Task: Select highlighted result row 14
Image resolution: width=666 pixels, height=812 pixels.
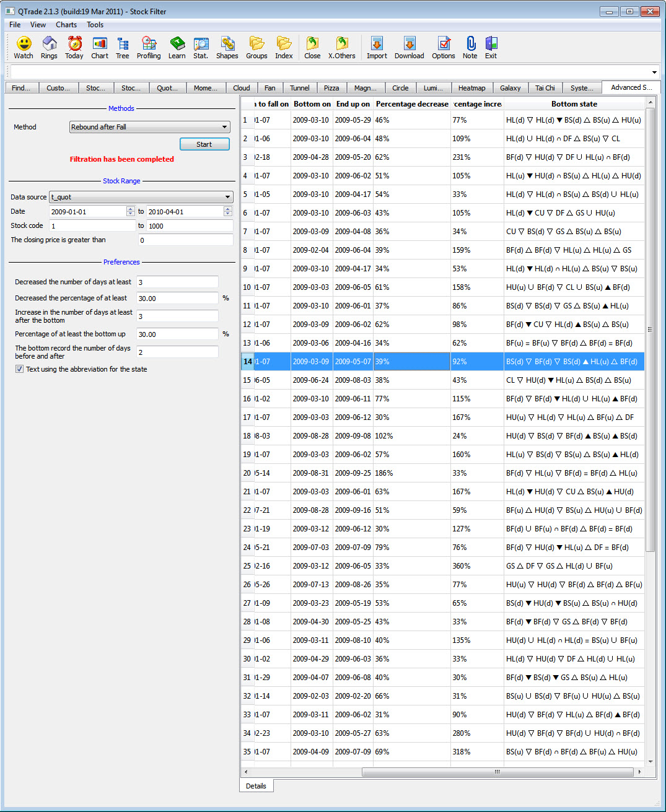Action: tap(434, 361)
